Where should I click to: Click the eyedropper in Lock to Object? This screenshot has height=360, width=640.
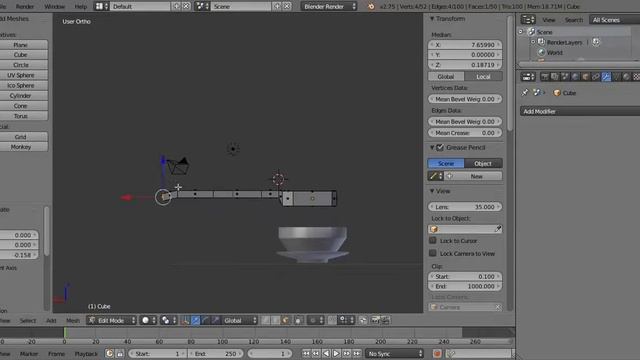(x=498, y=229)
